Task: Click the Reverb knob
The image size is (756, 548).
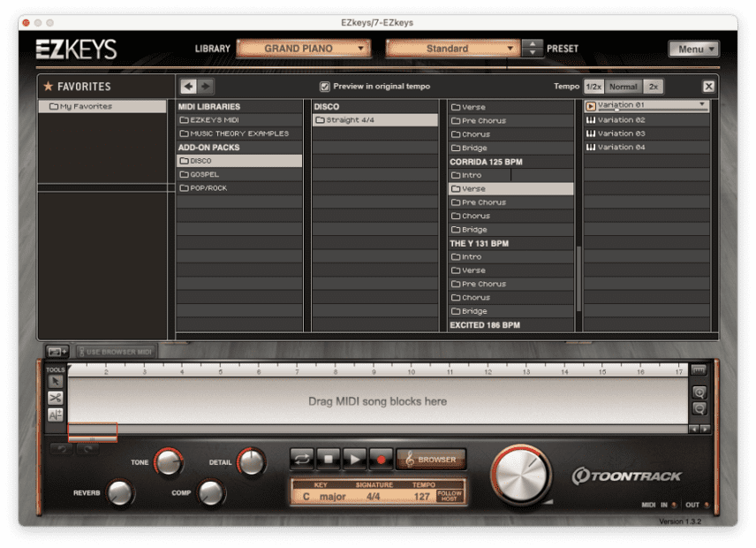Action: tap(120, 492)
